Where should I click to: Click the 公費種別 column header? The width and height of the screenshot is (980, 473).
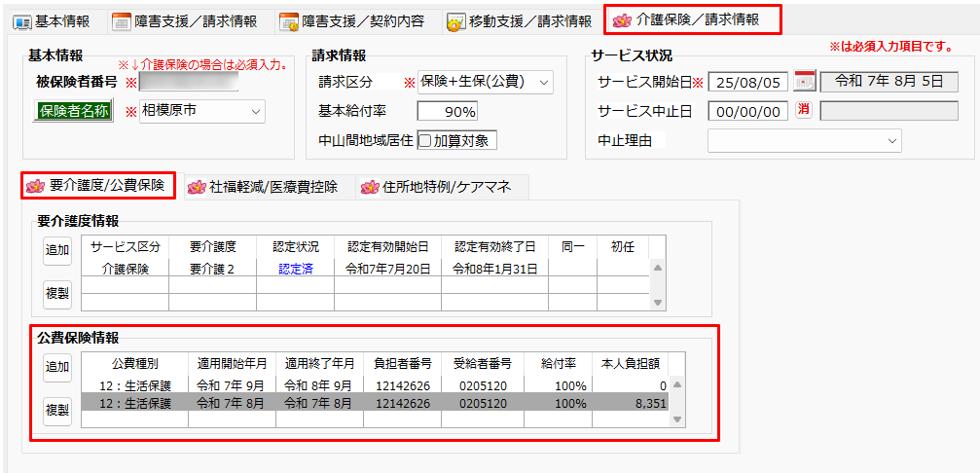(134, 364)
